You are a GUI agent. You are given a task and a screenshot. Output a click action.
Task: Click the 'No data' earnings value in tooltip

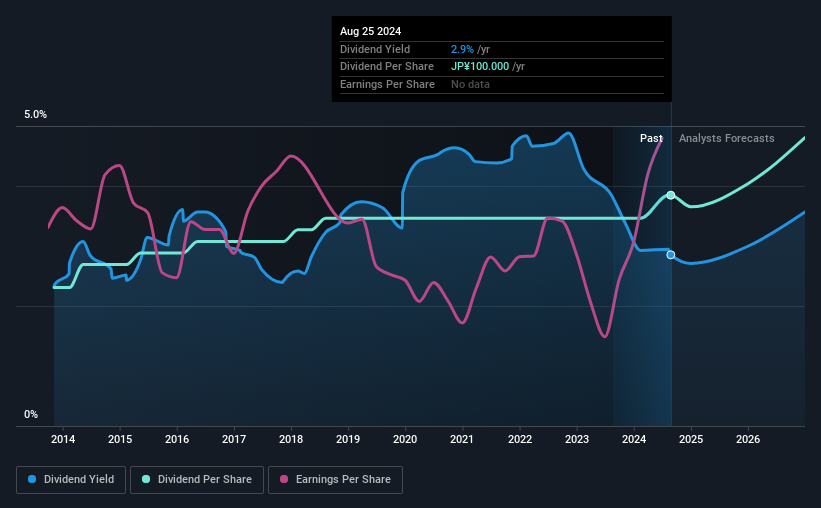click(x=470, y=84)
